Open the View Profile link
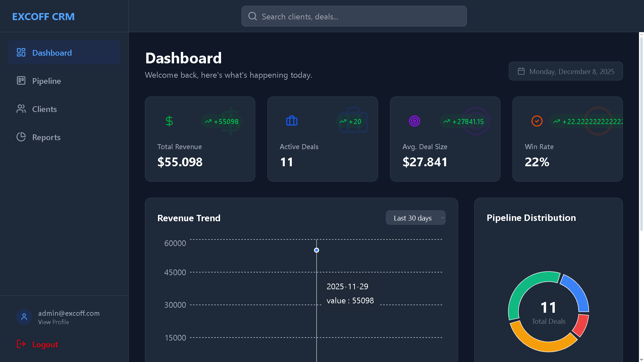Image resolution: width=644 pixels, height=362 pixels. click(53, 322)
